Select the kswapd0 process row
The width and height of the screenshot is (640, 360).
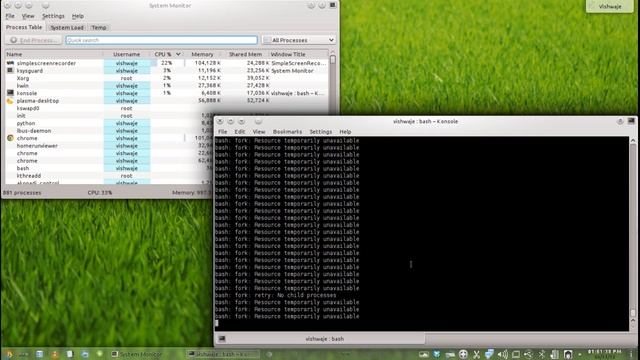167,108
